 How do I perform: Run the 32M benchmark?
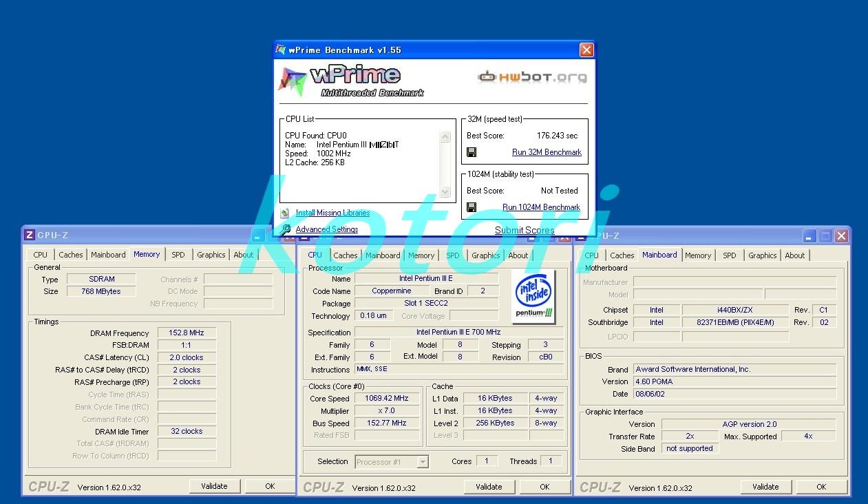pos(547,152)
